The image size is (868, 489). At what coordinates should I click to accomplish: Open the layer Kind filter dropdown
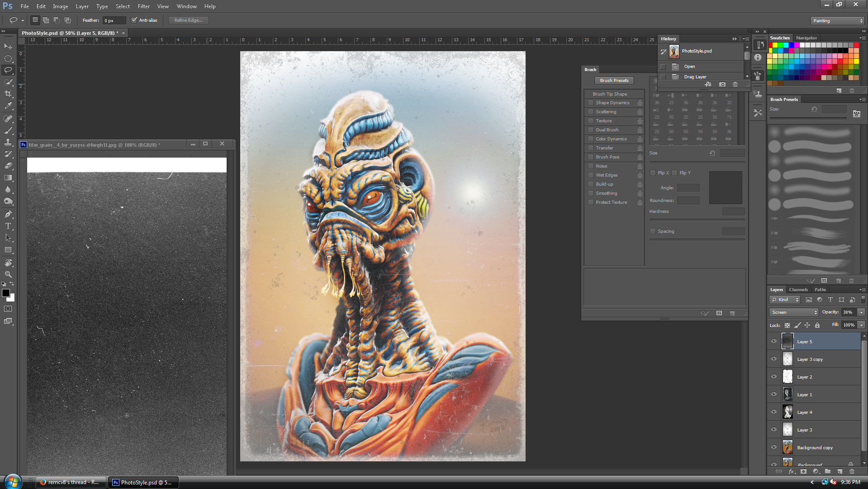[x=785, y=300]
